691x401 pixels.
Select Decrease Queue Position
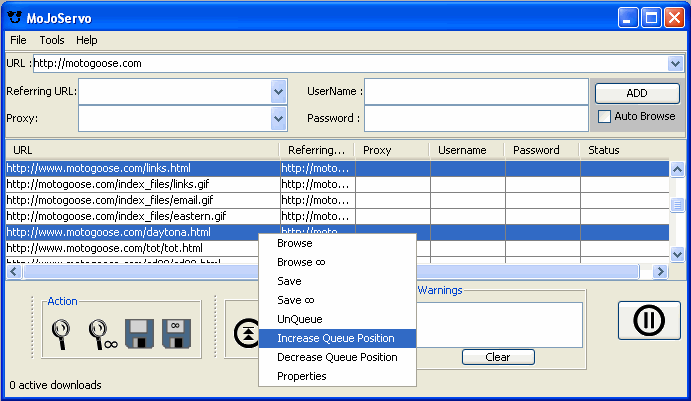(x=338, y=357)
